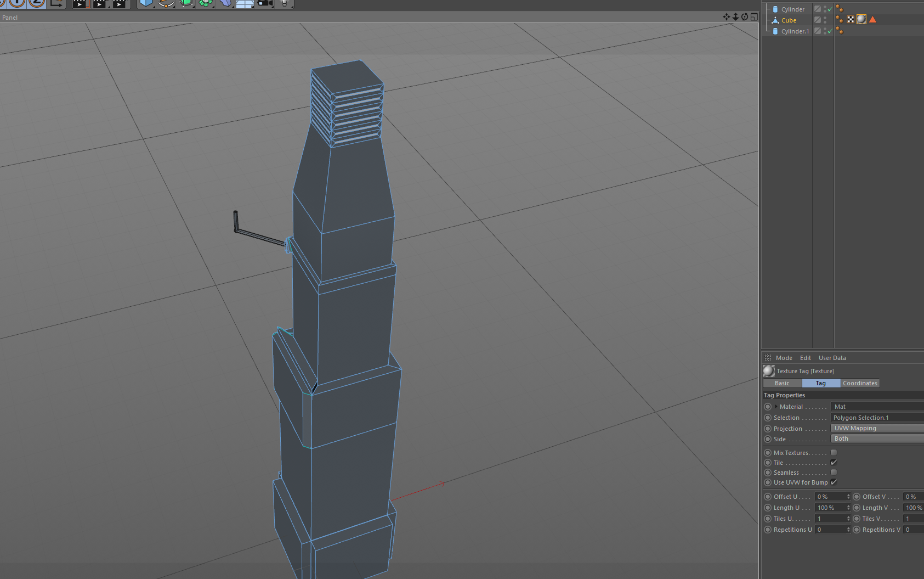Click Attribute Manager grip handle icon
The image size is (924, 579).
(x=768, y=358)
